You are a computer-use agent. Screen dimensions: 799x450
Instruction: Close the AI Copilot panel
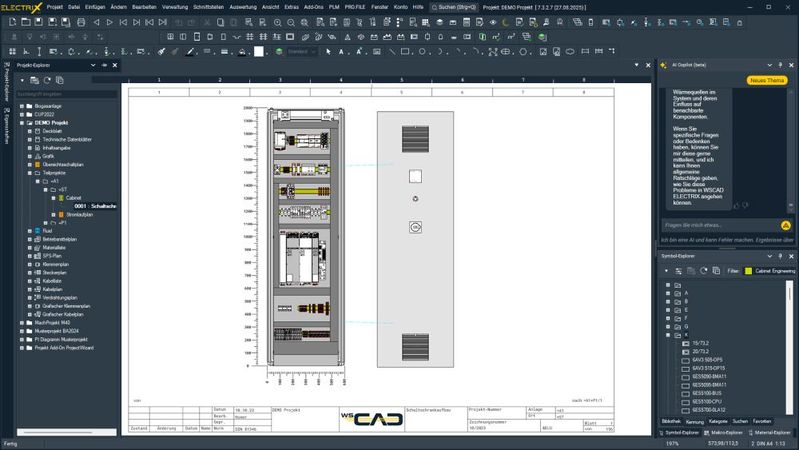tap(791, 65)
